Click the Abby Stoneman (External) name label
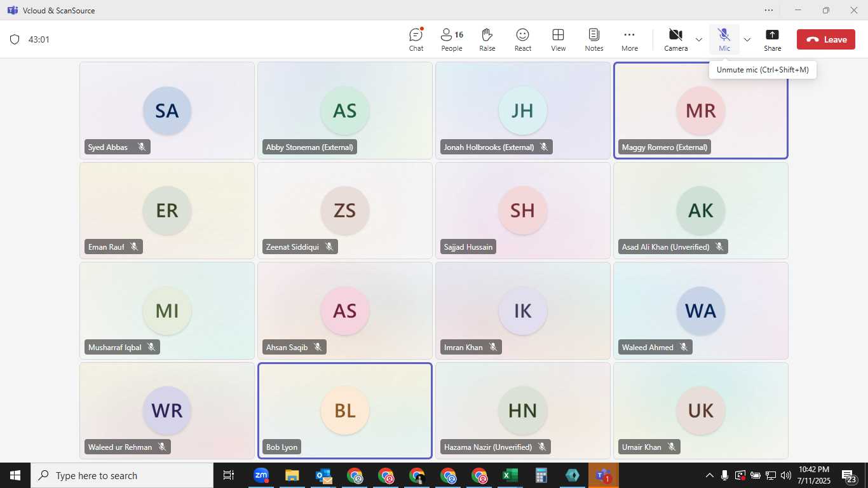Image resolution: width=868 pixels, height=488 pixels. click(x=309, y=147)
